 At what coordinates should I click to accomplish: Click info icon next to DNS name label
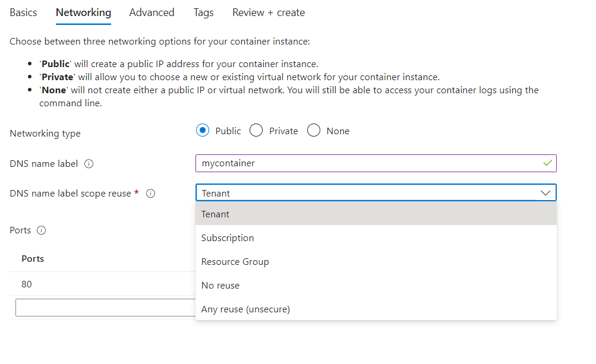pos(89,164)
